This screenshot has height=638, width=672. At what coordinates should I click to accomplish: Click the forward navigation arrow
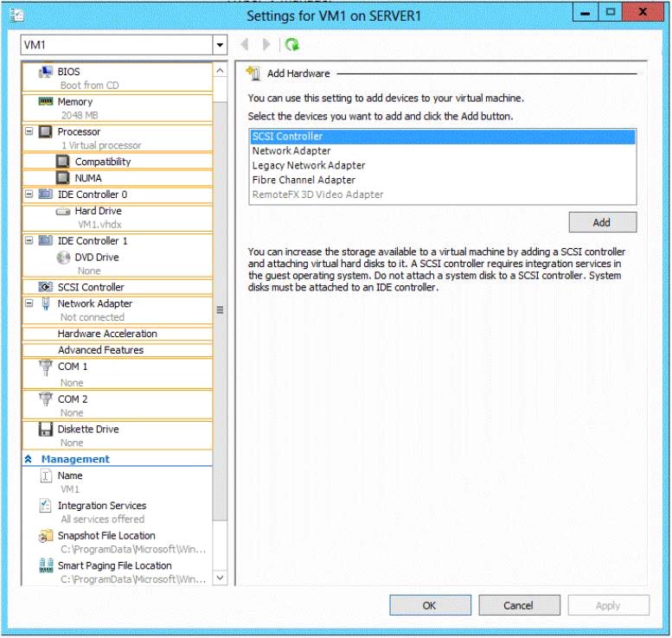tap(266, 44)
